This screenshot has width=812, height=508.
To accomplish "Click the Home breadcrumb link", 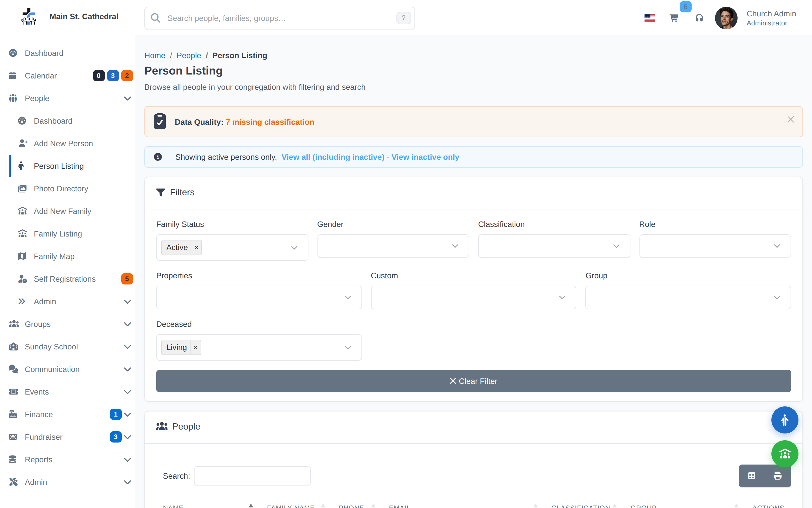I will (x=155, y=55).
